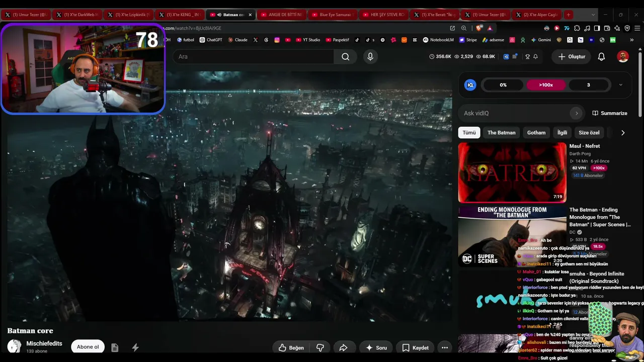644x362 pixels.
Task: Click the Brave Rewards triangle icon
Action: pos(490,28)
